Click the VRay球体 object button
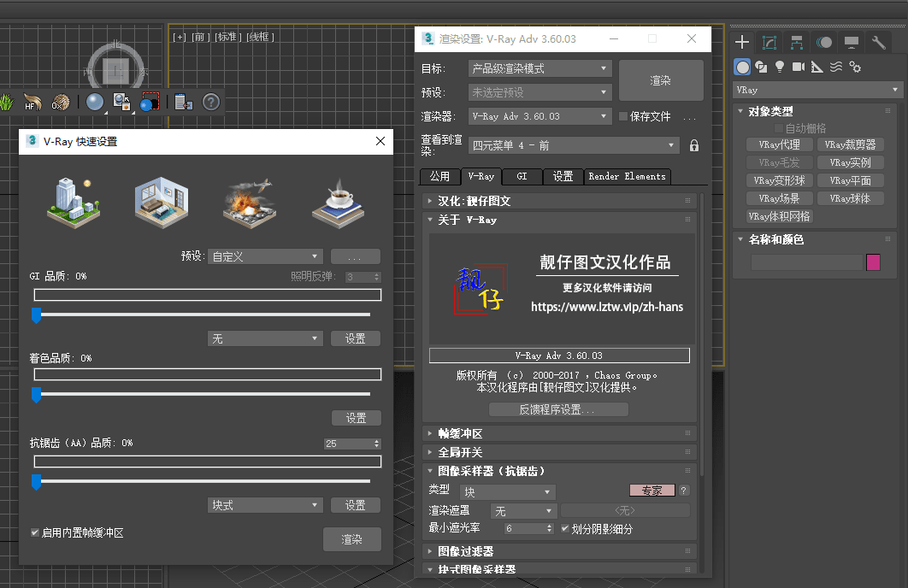The height and width of the screenshot is (588, 908). (850, 198)
